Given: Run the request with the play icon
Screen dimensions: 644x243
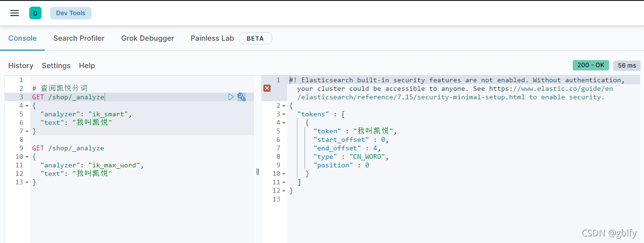Looking at the screenshot, I should click(231, 97).
